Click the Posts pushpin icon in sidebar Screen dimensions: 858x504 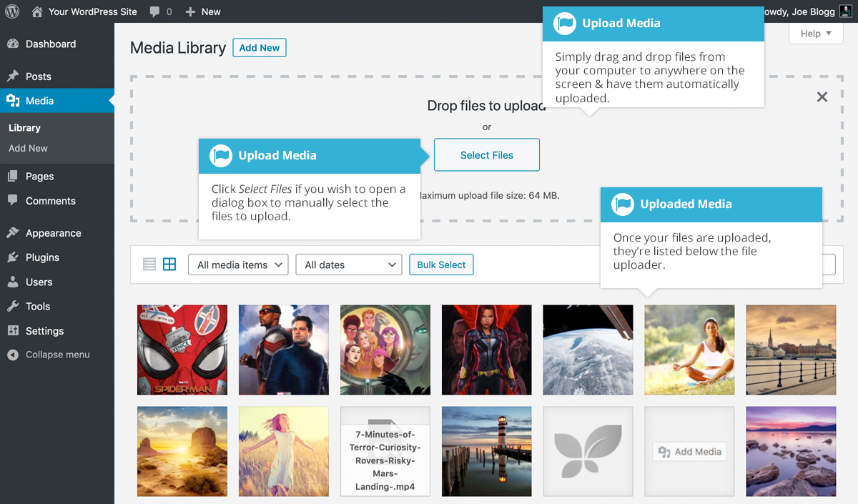pos(13,76)
